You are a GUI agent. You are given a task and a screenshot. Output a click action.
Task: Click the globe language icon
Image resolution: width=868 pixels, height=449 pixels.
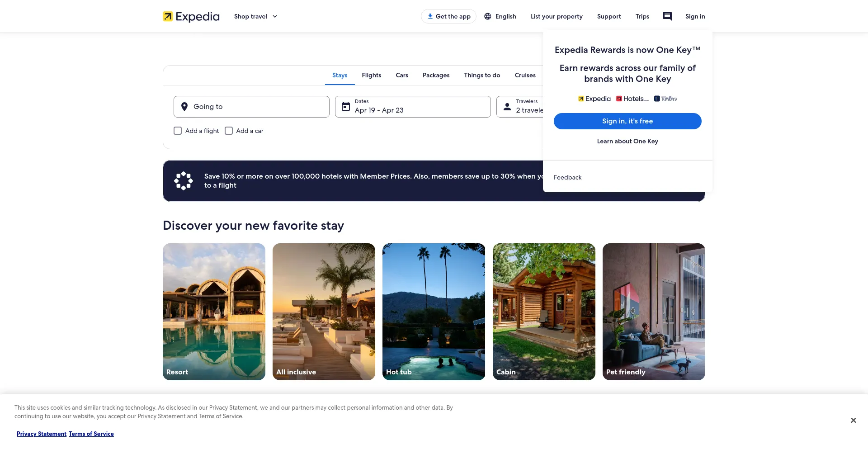(488, 16)
